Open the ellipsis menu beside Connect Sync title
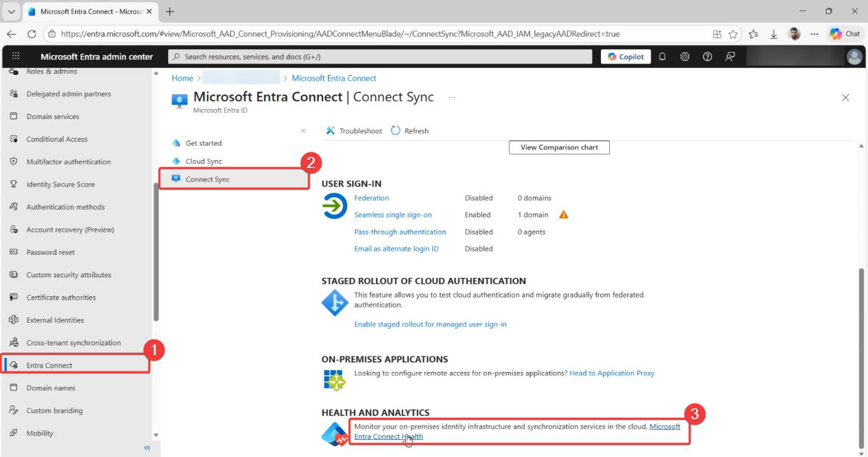The height and width of the screenshot is (457, 868). tap(452, 97)
